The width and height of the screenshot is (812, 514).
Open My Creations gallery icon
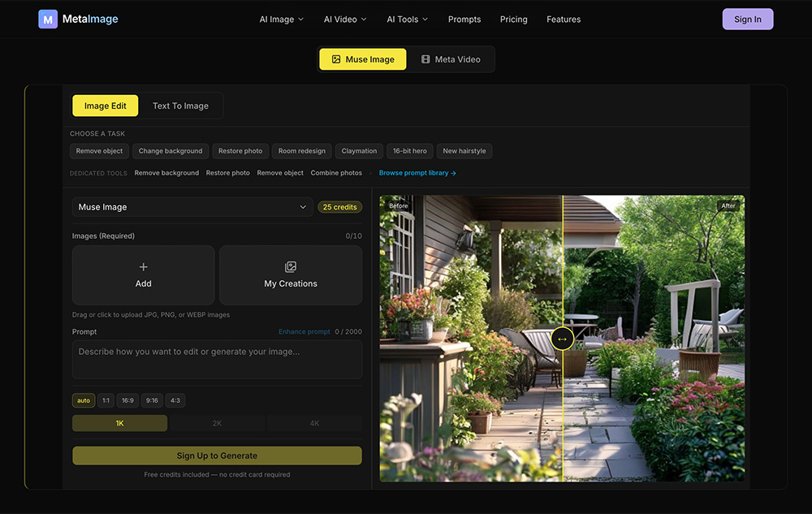pos(291,266)
